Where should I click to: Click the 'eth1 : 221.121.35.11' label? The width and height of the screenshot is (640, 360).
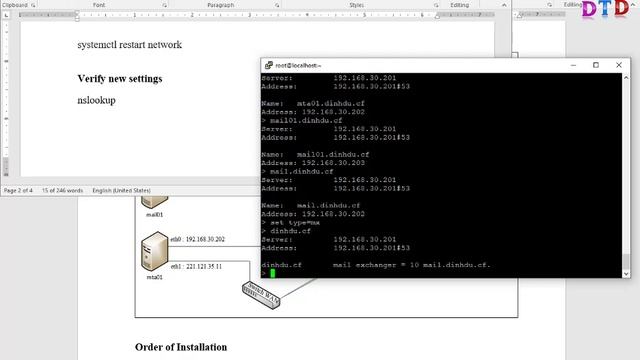tap(196, 267)
